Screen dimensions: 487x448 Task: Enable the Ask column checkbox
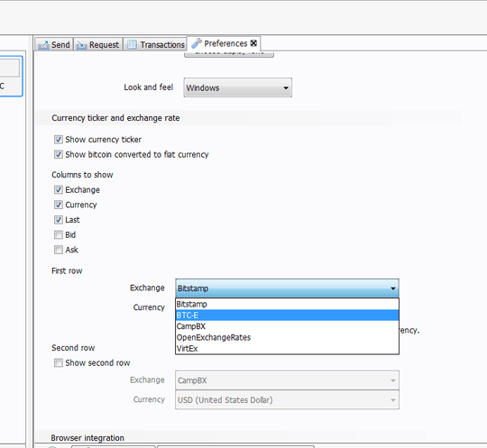(59, 250)
